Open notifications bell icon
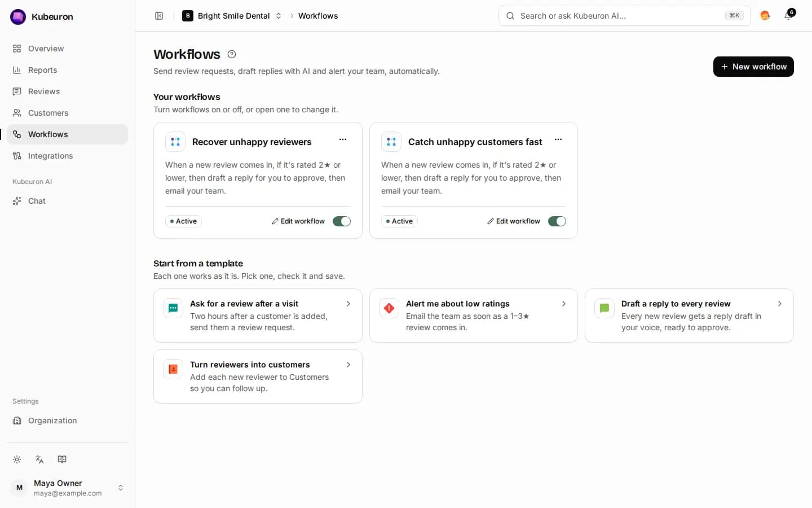The width and height of the screenshot is (812, 508). [788, 16]
